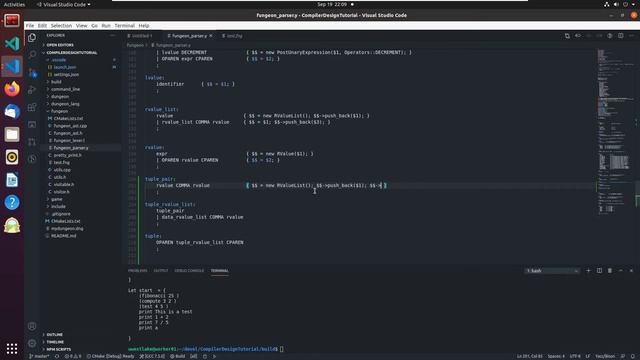Screen dimensions: 640x360
Task: Open the File menu
Action: click(x=30, y=25)
